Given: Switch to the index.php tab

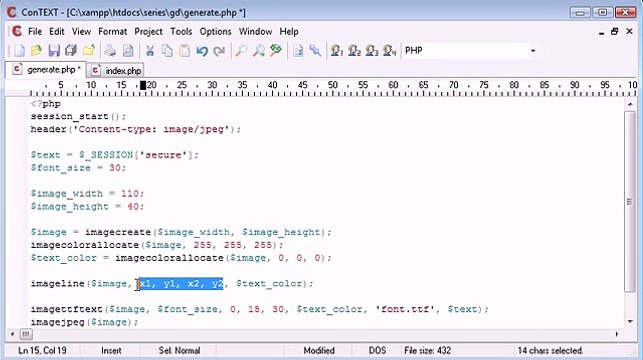Looking at the screenshot, I should (x=116, y=71).
